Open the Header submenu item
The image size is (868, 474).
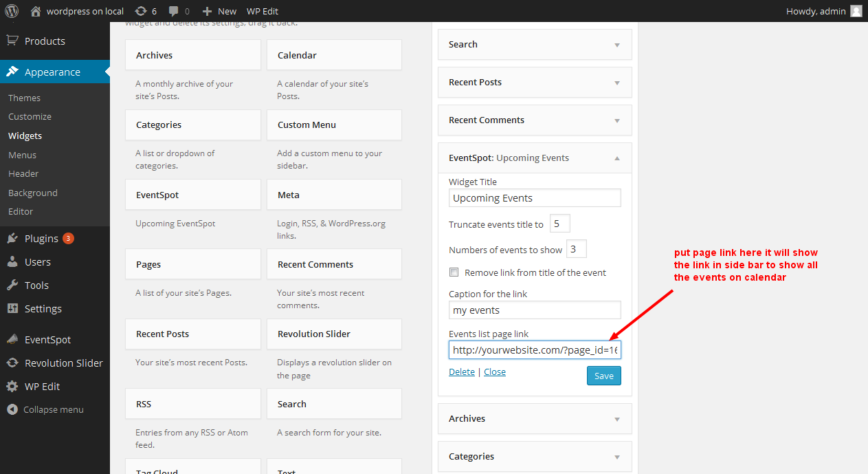[x=23, y=174]
